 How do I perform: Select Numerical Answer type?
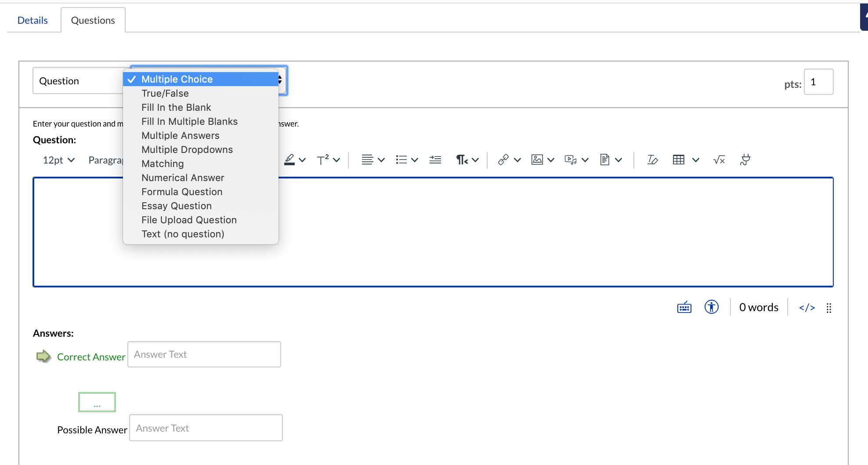pyautogui.click(x=201, y=178)
